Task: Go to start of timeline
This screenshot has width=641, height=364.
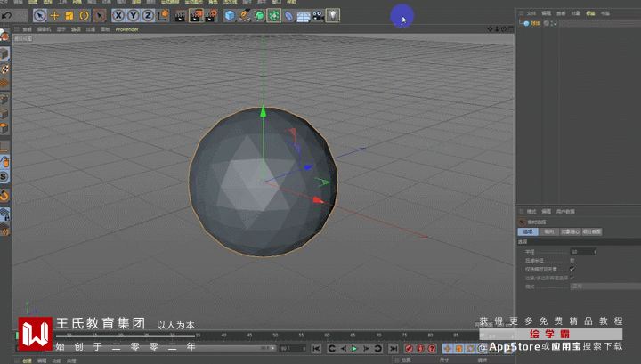Action: tap(316, 349)
